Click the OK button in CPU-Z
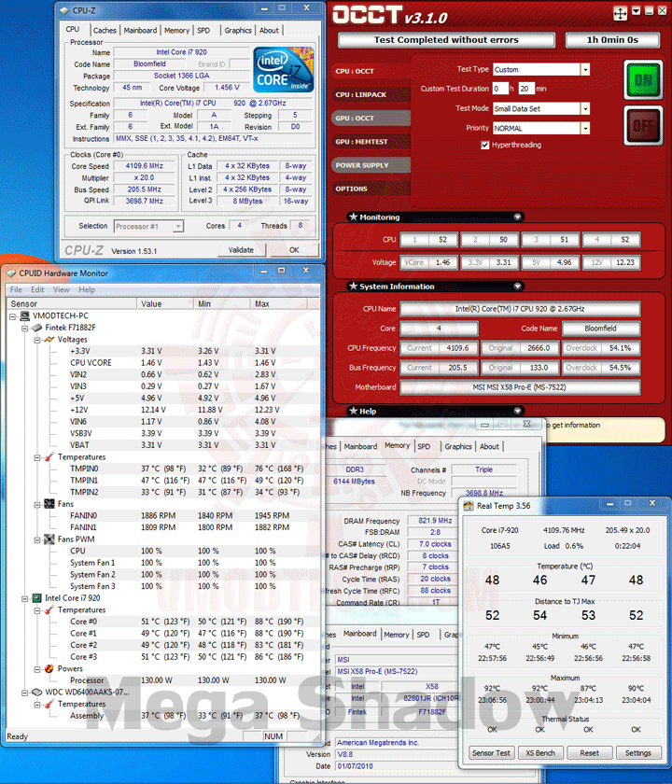 294,250
